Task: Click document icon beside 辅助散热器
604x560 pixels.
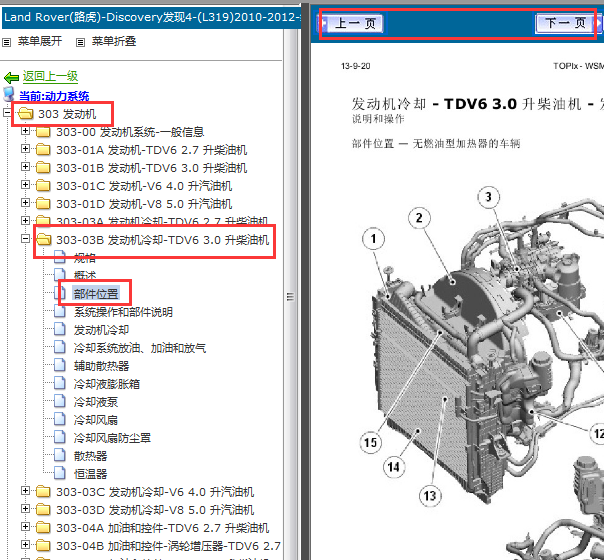Action: (x=60, y=365)
